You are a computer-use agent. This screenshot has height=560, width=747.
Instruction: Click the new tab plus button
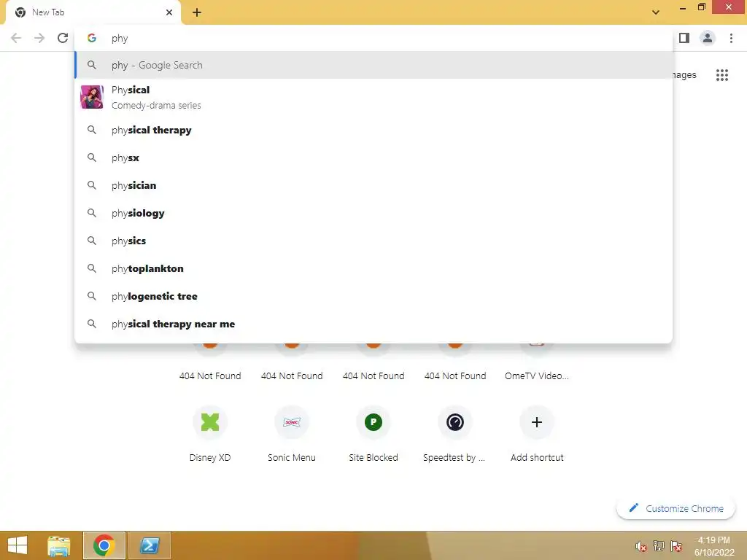(197, 12)
